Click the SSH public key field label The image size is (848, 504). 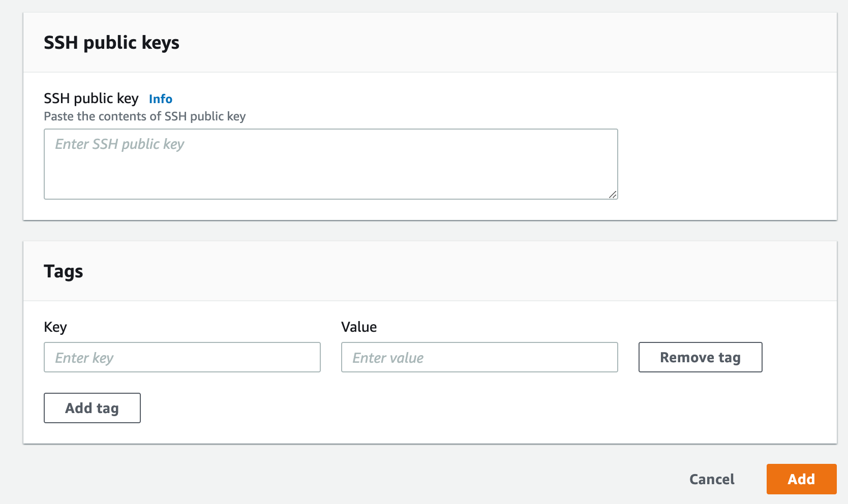click(x=91, y=98)
